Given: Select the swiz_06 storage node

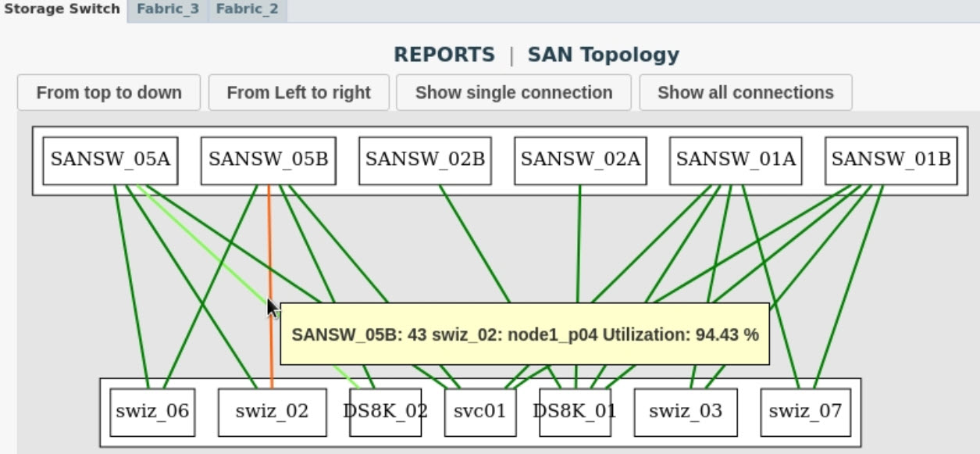Looking at the screenshot, I should pos(152,412).
